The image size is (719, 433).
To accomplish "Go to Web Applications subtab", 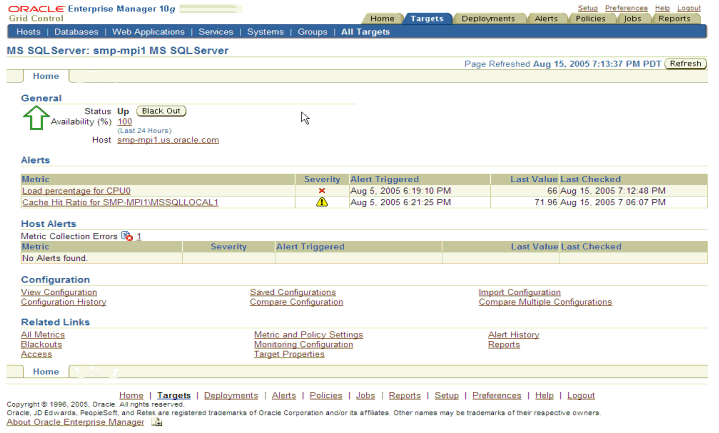I will pos(149,32).
